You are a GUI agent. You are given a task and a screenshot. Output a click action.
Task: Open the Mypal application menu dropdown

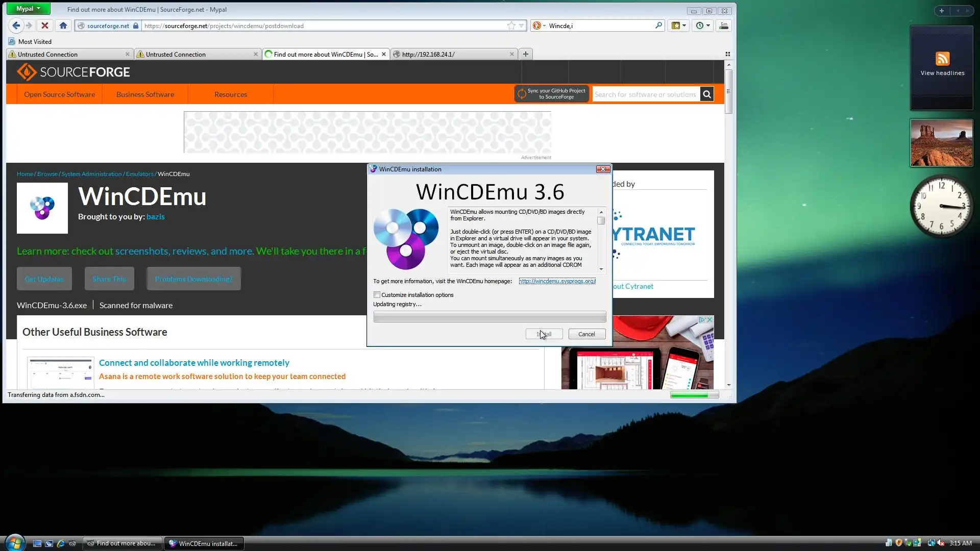point(28,9)
